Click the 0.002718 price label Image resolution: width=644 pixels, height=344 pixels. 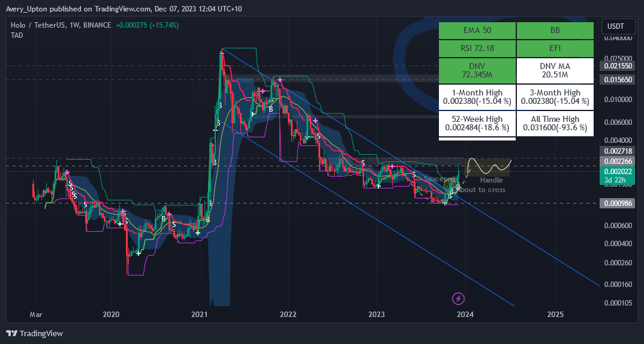click(x=617, y=151)
